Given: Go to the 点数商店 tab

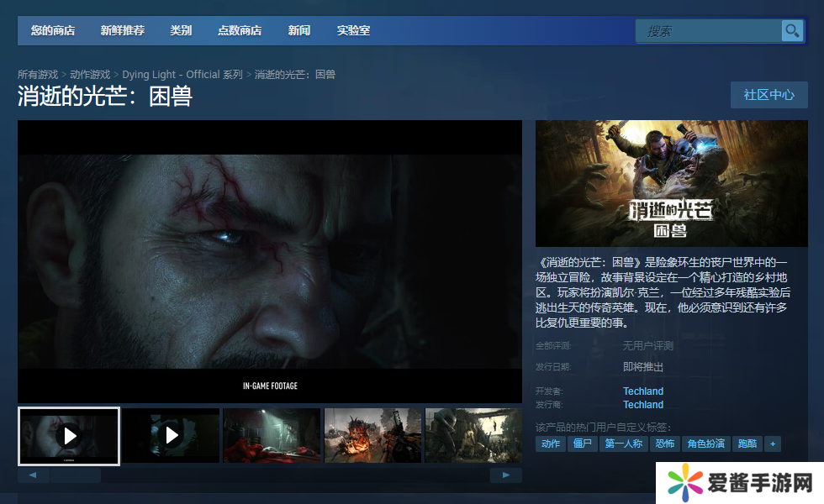Looking at the screenshot, I should tap(240, 31).
